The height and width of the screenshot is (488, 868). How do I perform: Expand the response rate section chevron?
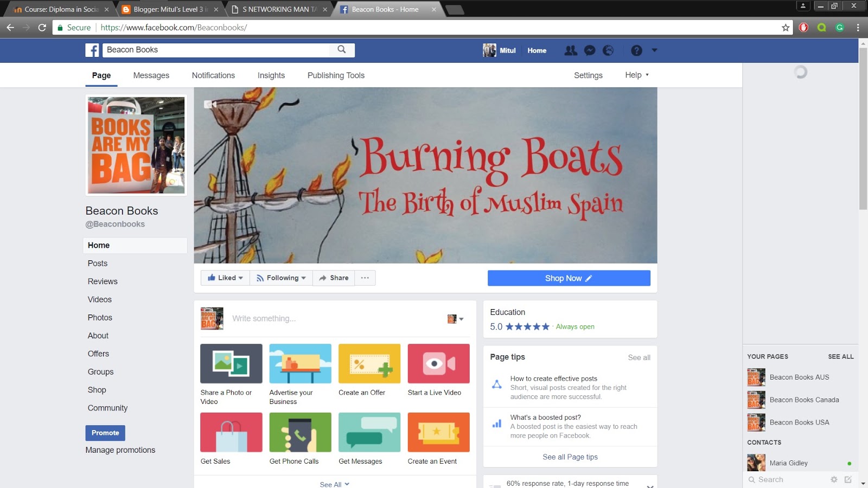click(x=650, y=486)
